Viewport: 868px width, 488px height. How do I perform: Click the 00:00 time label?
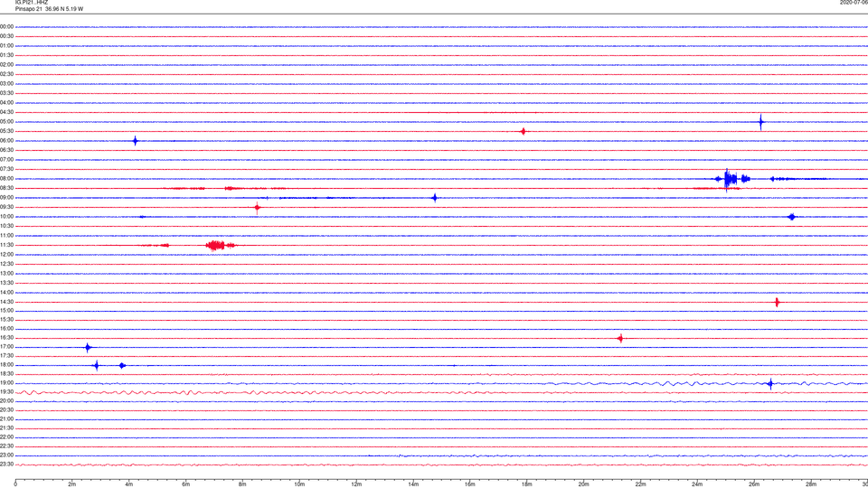pos(6,26)
